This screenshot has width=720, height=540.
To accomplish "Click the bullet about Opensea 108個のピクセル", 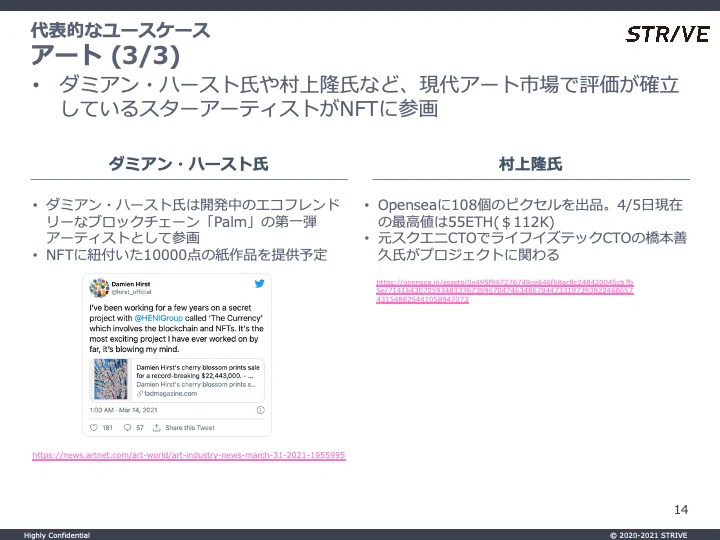I will pyautogui.click(x=530, y=213).
